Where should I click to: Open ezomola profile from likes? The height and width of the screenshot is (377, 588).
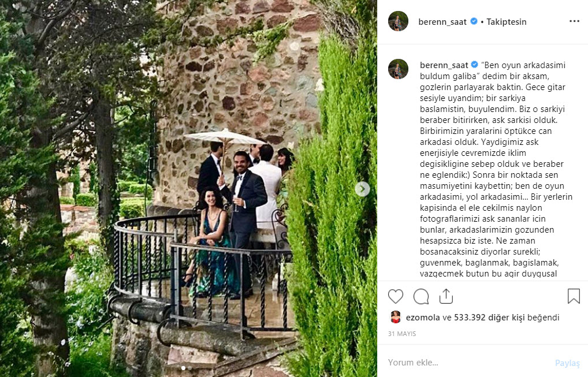(x=423, y=318)
